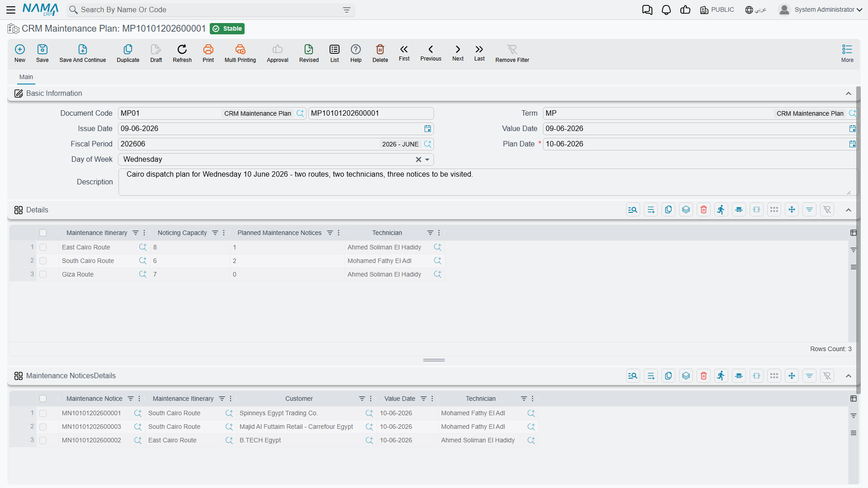
Task: Check the MN10101202600003 notice row
Action: (43, 427)
